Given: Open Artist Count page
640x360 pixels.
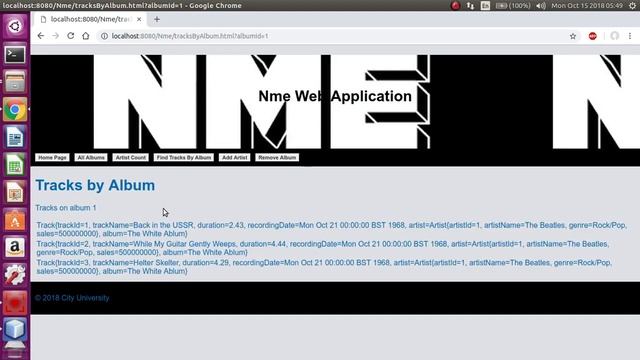Looking at the screenshot, I should (131, 158).
